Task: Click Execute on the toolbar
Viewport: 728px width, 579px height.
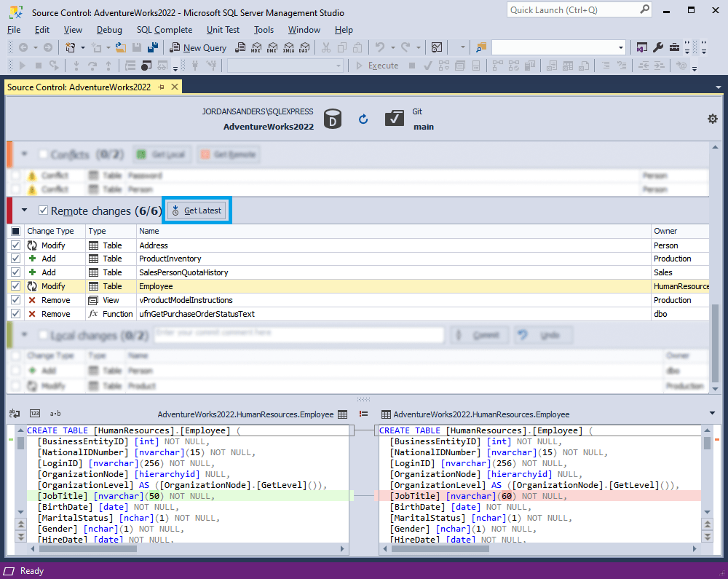Action: 379,65
